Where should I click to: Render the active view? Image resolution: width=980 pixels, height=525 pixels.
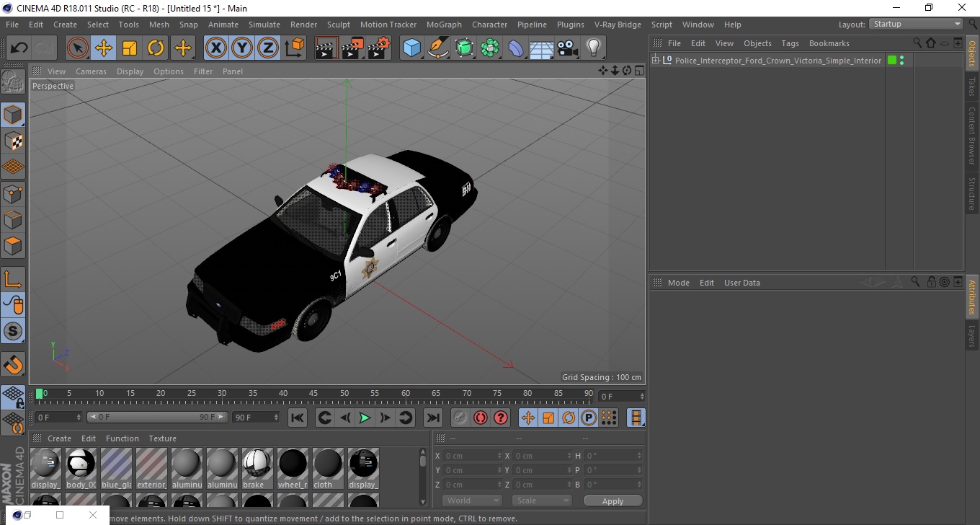[326, 48]
